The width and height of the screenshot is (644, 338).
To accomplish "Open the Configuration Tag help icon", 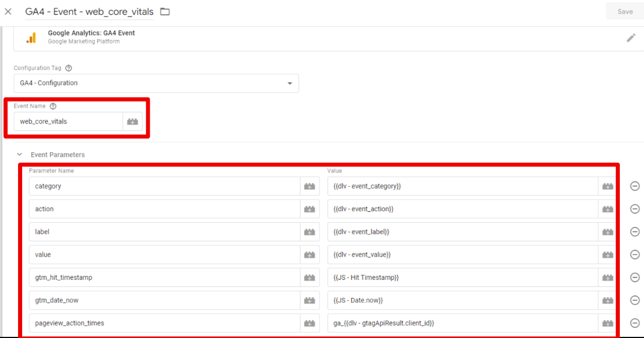I will click(x=69, y=68).
